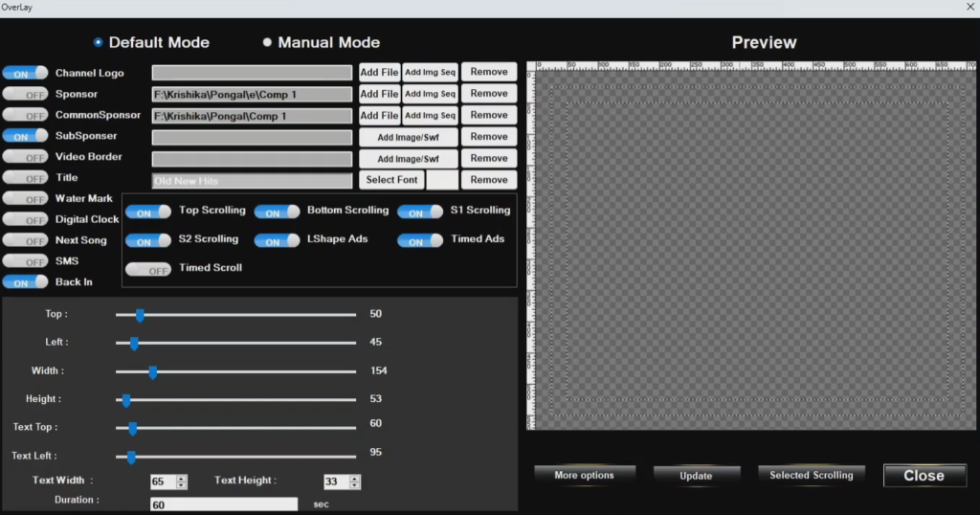Turn off the Channel Logo toggle
This screenshot has height=515, width=980.
click(26, 73)
